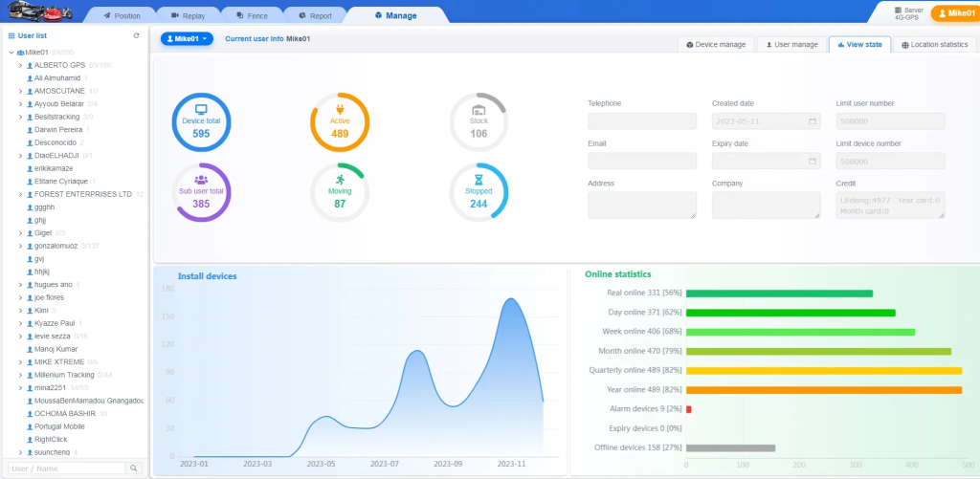The width and height of the screenshot is (980, 479).
Task: Expand the gonzalomuoz node
Action: click(x=21, y=246)
